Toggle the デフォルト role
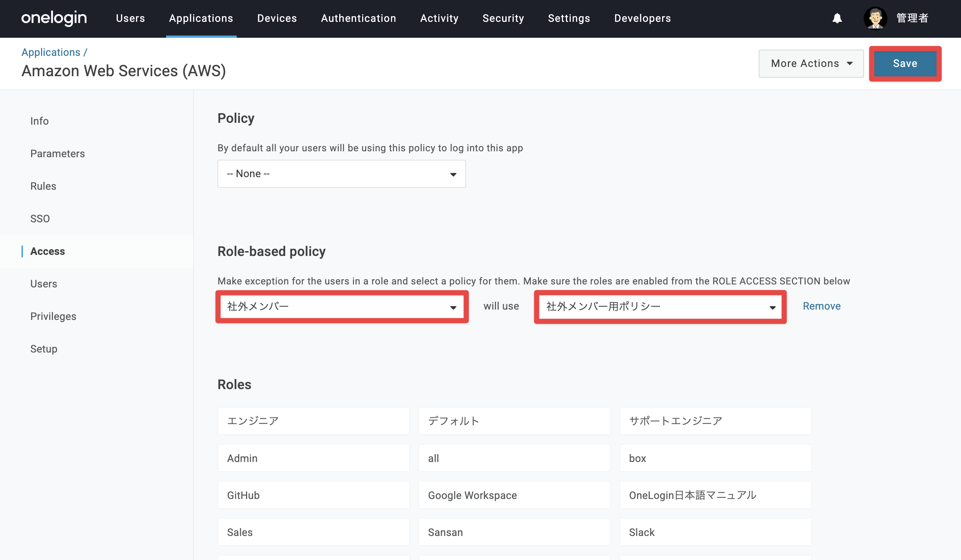The height and width of the screenshot is (560, 961). 515,421
